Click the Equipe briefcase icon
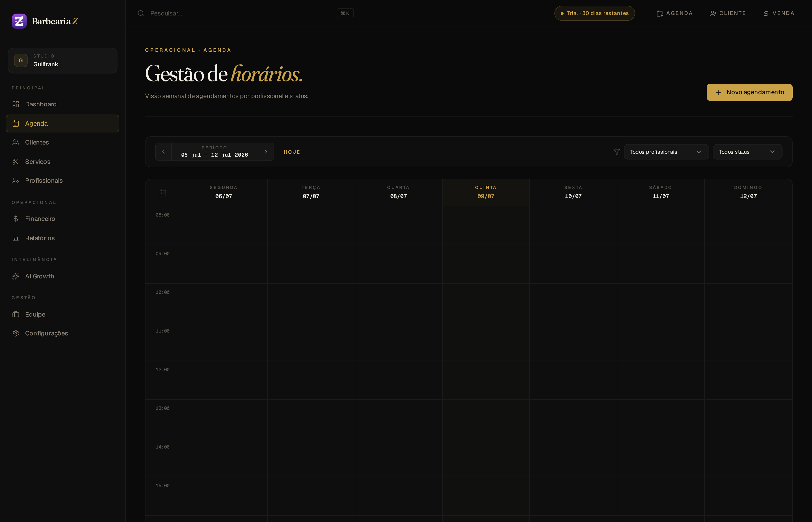 (x=16, y=314)
